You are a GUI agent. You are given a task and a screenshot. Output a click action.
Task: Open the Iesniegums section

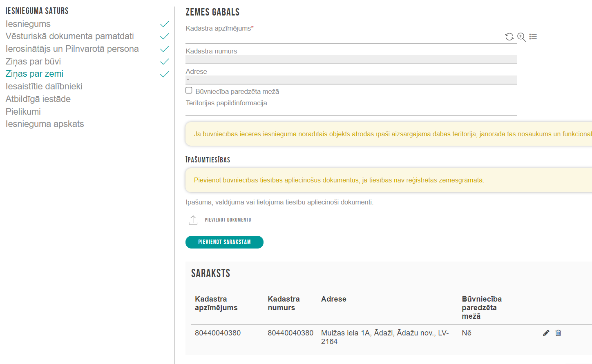pos(28,24)
